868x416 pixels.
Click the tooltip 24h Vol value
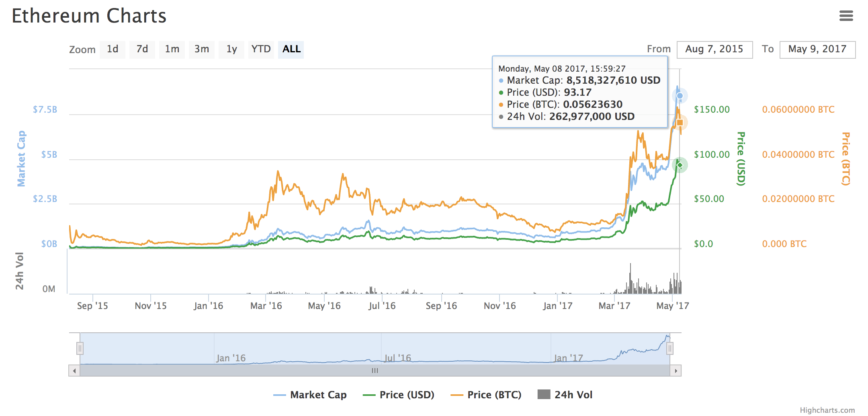click(592, 117)
